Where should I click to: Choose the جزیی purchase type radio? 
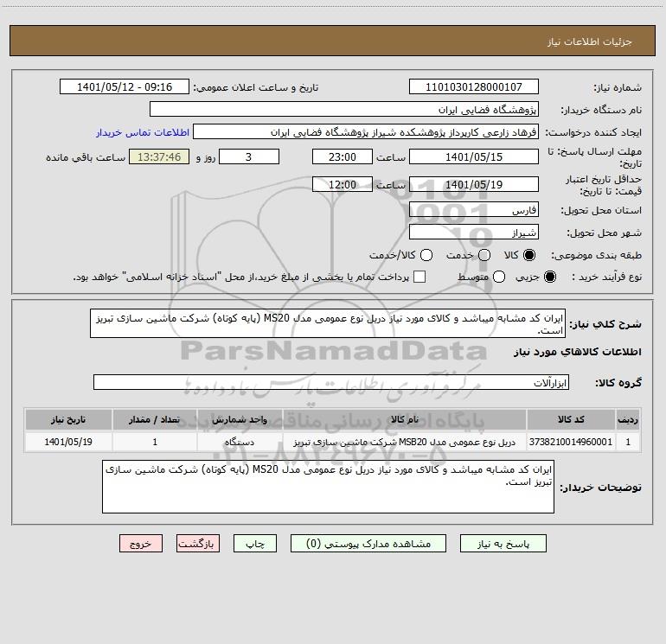pyautogui.click(x=550, y=277)
